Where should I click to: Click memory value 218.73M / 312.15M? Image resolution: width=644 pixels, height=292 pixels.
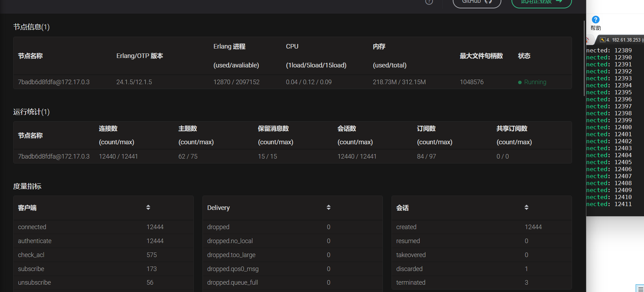point(399,82)
